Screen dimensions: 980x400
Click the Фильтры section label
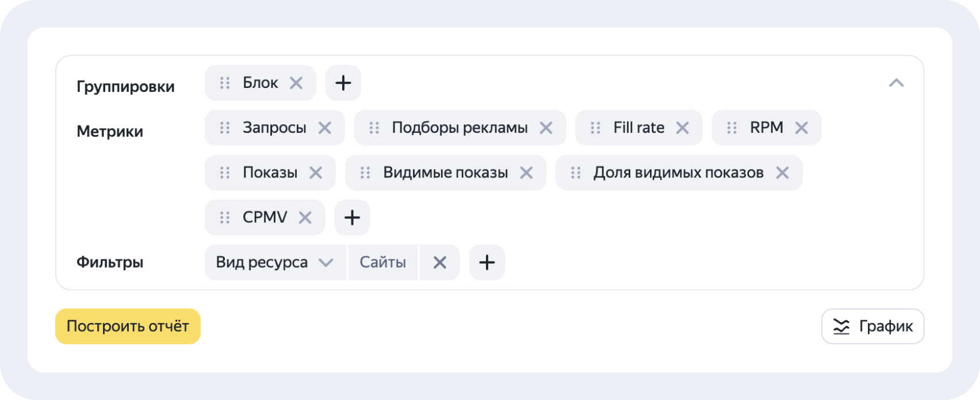110,263
